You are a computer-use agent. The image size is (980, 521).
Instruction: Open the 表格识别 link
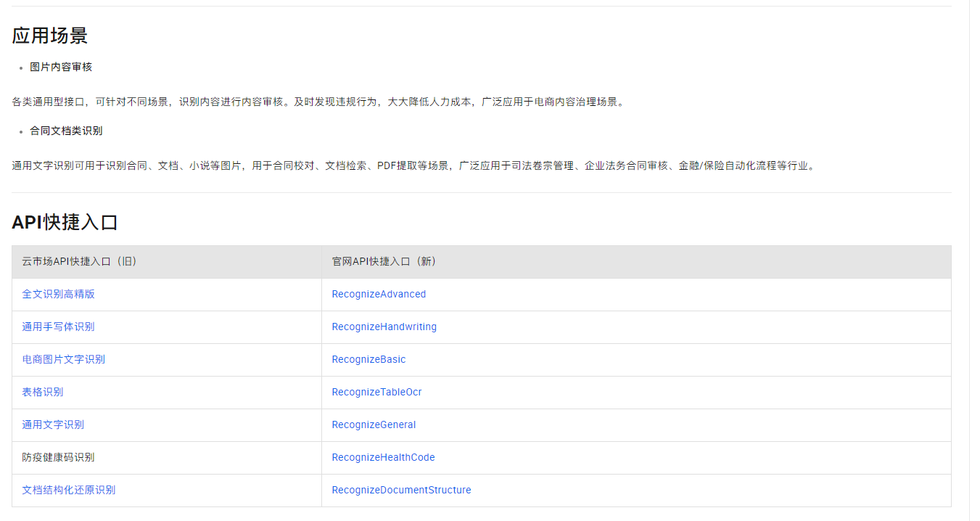(x=43, y=392)
